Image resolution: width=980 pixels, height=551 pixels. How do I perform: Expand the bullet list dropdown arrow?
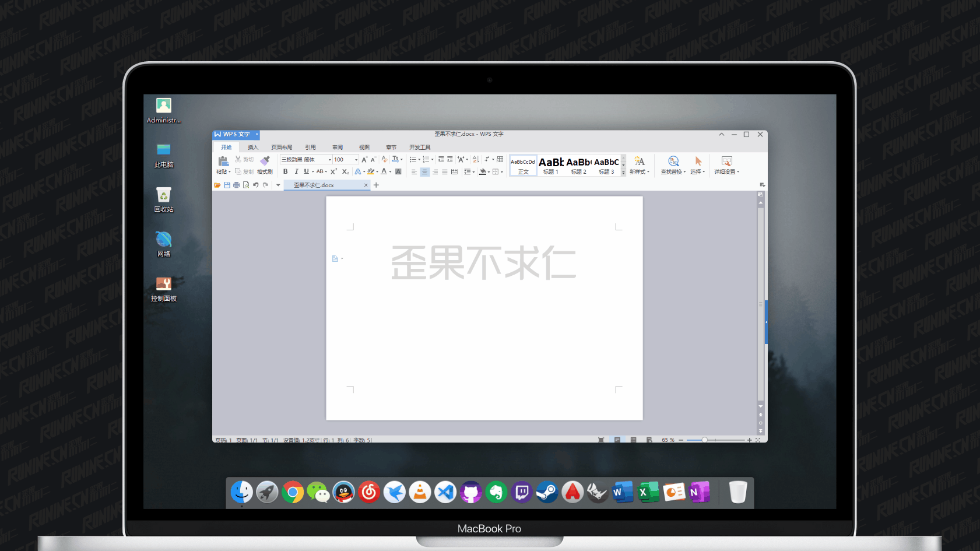(419, 159)
